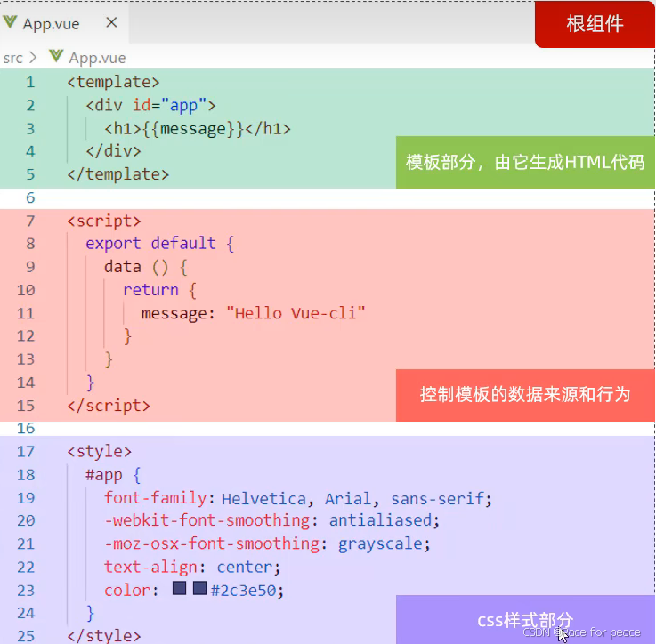Viewport: 656px width, 644px height.
Task: Click the first color swatch before #2c3e50
Action: [x=179, y=588]
